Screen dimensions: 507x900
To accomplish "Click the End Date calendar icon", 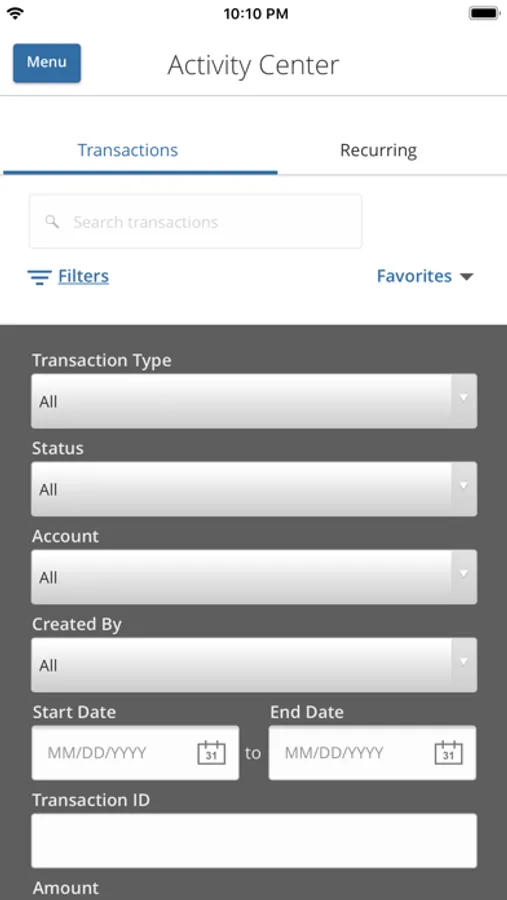I will coord(448,752).
